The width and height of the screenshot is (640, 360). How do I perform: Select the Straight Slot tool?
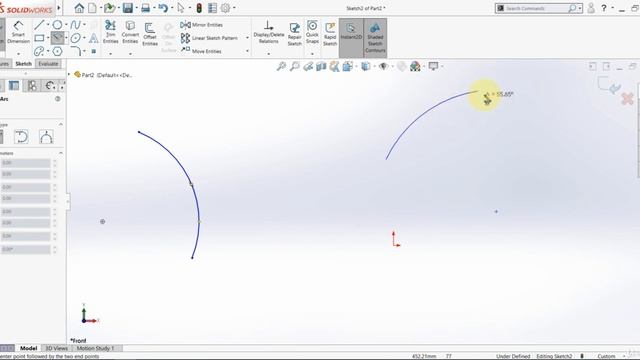pyautogui.click(x=39, y=51)
